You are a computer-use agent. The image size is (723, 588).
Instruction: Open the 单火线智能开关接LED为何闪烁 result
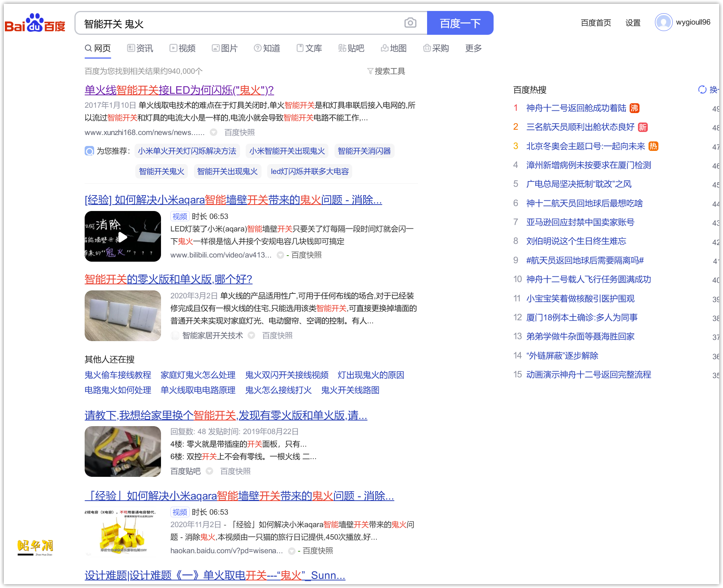click(x=179, y=90)
